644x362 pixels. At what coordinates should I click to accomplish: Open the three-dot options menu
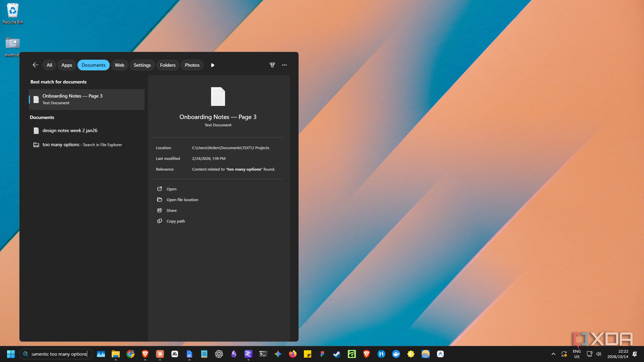click(284, 65)
